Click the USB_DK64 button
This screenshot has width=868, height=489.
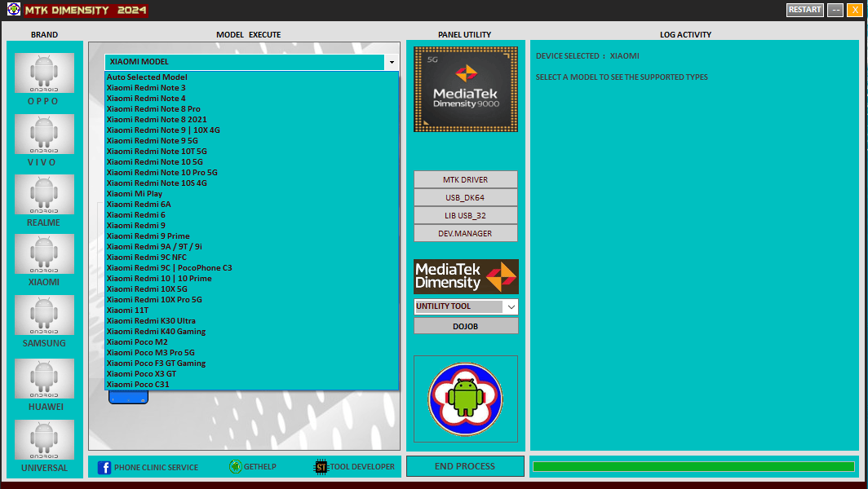466,197
